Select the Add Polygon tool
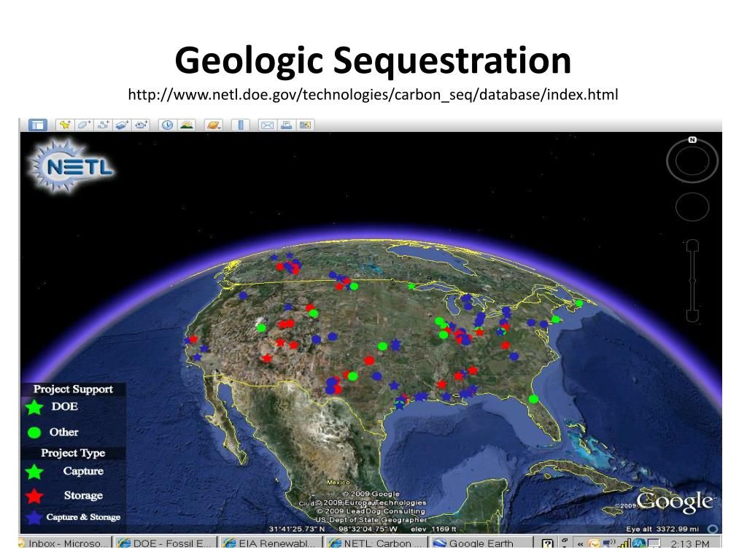The height and width of the screenshot is (560, 747). (84, 125)
